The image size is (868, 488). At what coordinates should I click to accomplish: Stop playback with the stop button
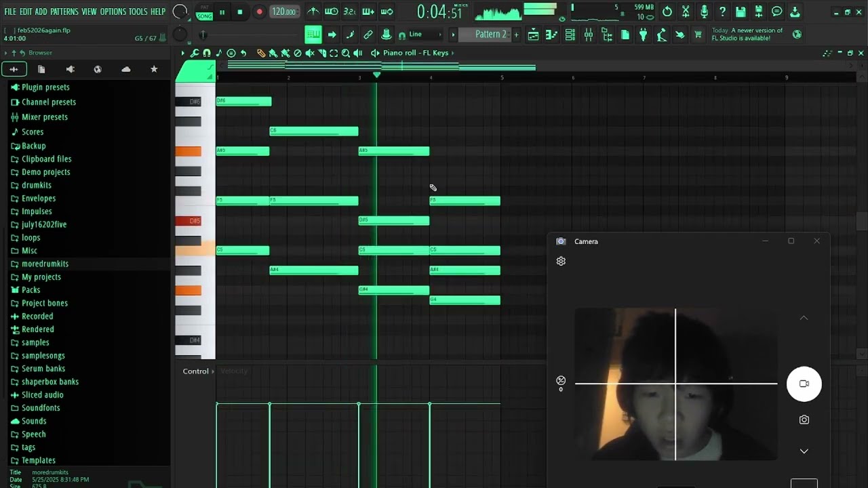pyautogui.click(x=240, y=12)
